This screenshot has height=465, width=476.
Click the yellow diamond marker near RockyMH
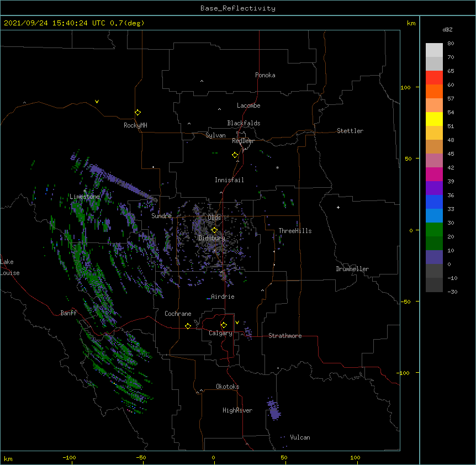[138, 112]
